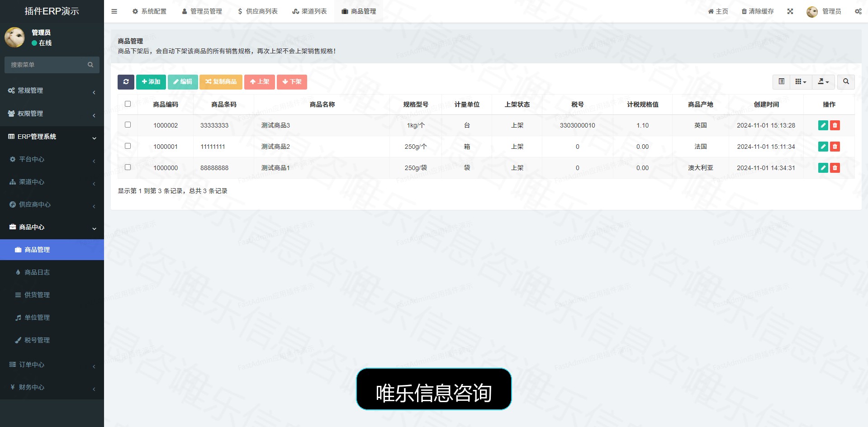
Task: Open the columns visibility dropdown
Action: point(801,82)
